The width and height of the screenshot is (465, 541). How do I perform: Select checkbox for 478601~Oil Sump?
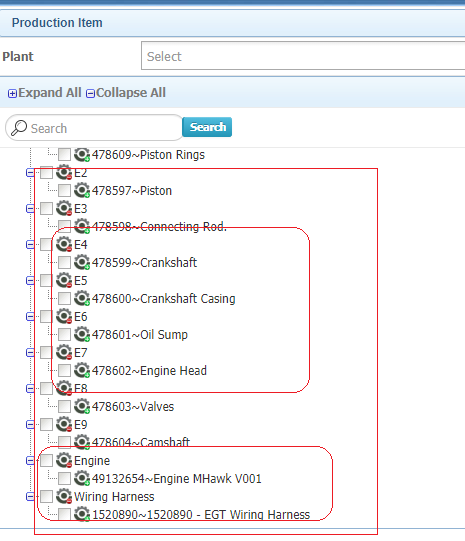point(64,334)
